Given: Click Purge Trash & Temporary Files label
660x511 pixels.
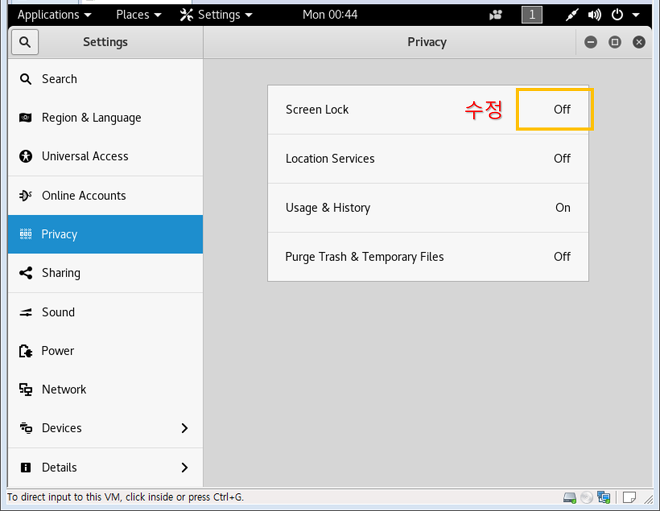Looking at the screenshot, I should [x=365, y=257].
